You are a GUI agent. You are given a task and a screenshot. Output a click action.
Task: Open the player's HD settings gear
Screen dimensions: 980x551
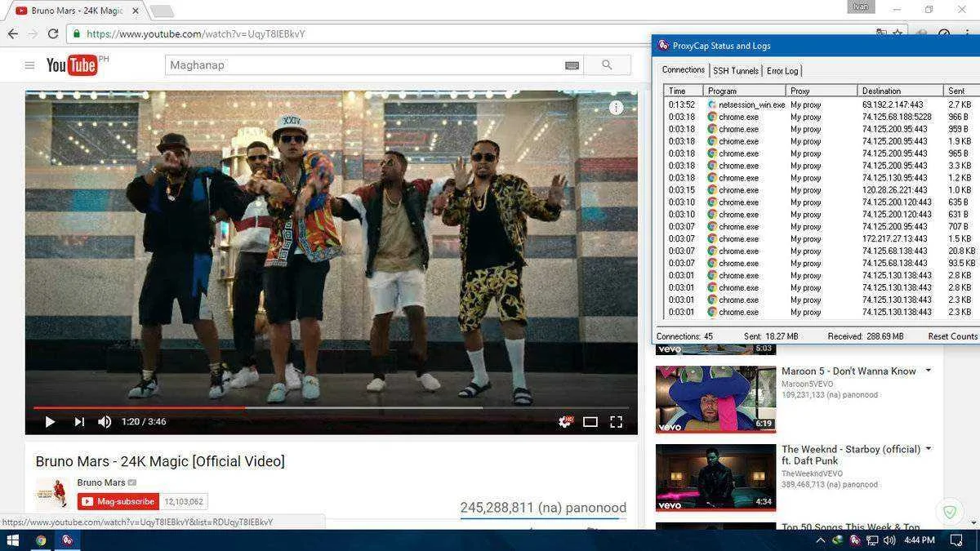point(564,421)
